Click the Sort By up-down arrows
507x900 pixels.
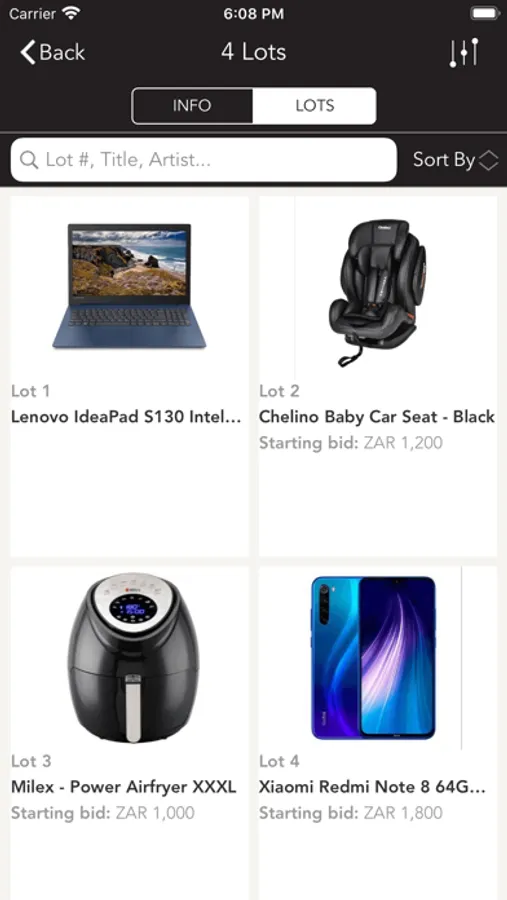pyautogui.click(x=488, y=160)
